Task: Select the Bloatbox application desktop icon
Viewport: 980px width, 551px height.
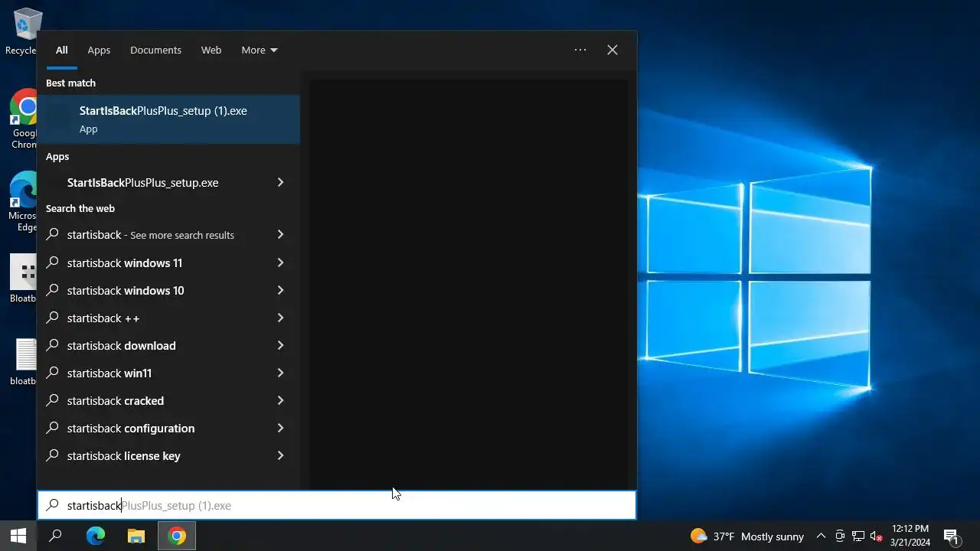Action: [x=24, y=279]
